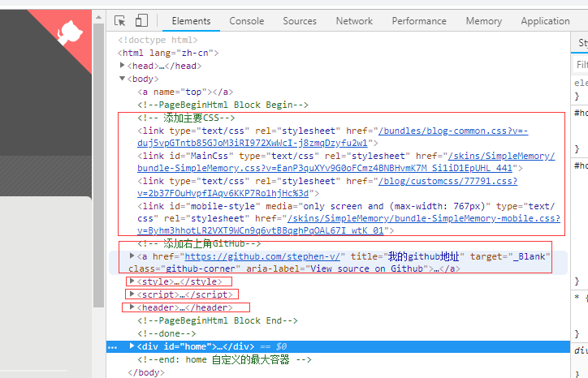Open the Sources tab

300,21
